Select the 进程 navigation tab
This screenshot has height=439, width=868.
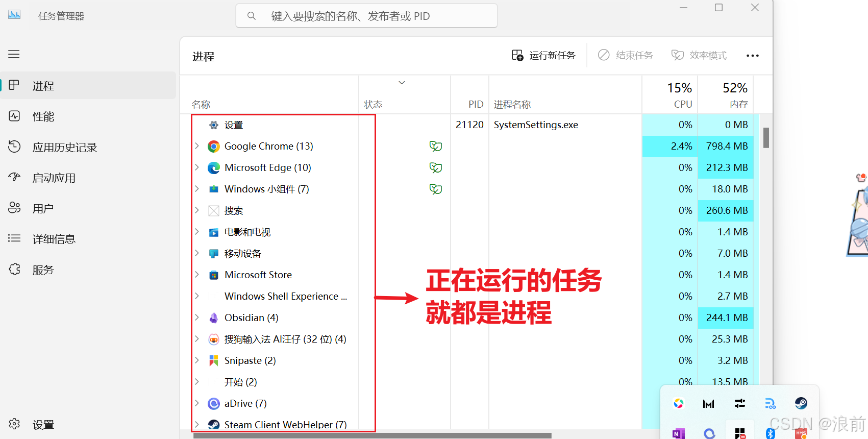(x=88, y=86)
